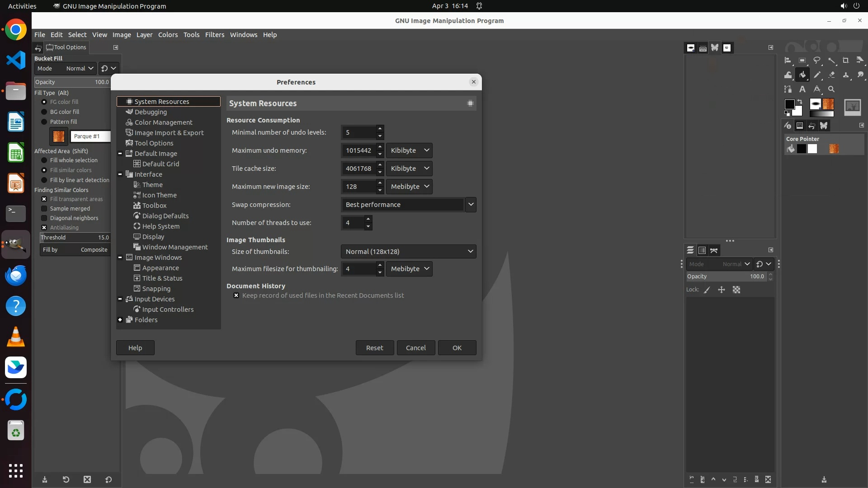Enable the Sample merged checkbox
Viewport: 868px width, 488px height.
click(x=44, y=209)
